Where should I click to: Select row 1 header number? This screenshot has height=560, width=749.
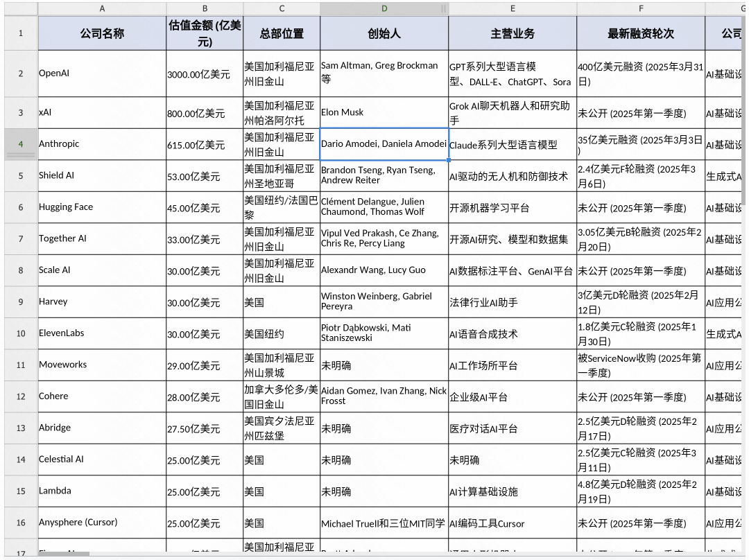coord(21,33)
